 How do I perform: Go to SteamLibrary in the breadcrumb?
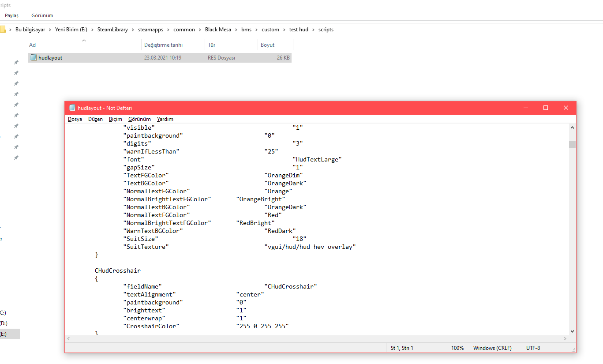[x=112, y=30]
